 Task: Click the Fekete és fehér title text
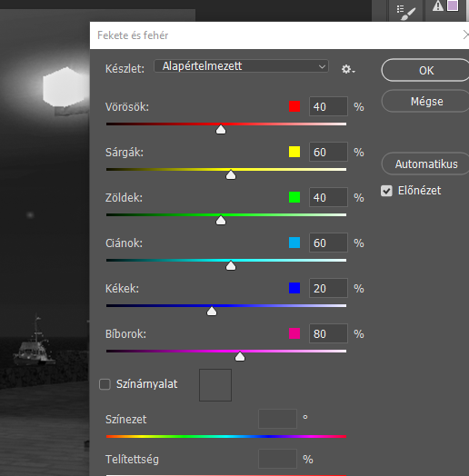pos(133,35)
